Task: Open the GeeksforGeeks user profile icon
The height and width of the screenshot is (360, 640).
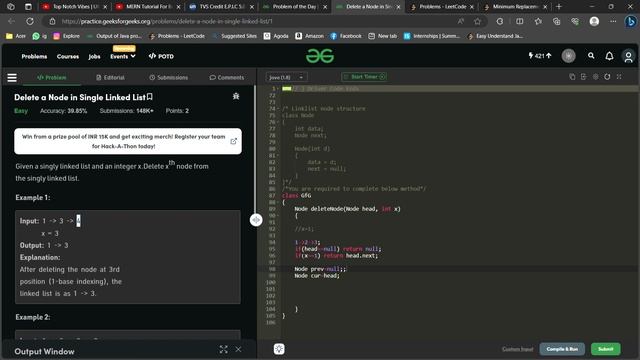Action: pos(628,56)
